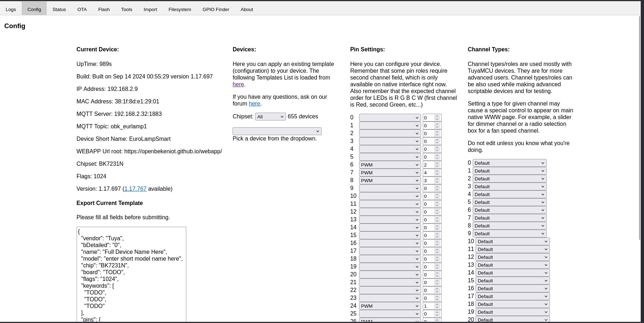
Task: Open the About tab
Action: [x=246, y=9]
